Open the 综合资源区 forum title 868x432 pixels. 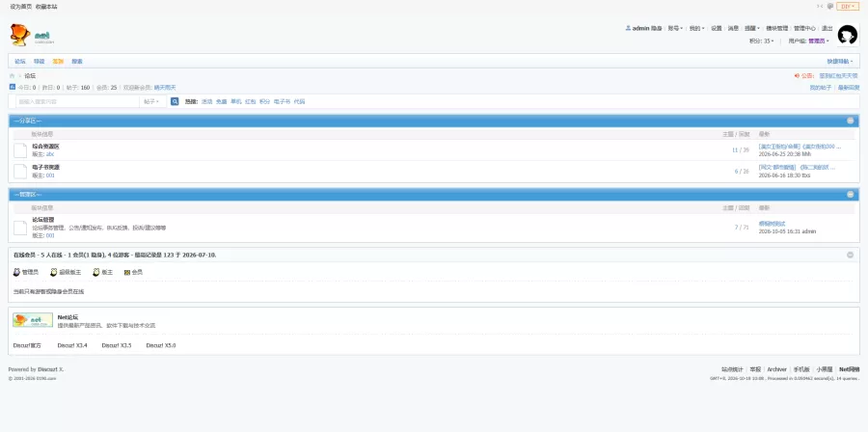click(45, 147)
